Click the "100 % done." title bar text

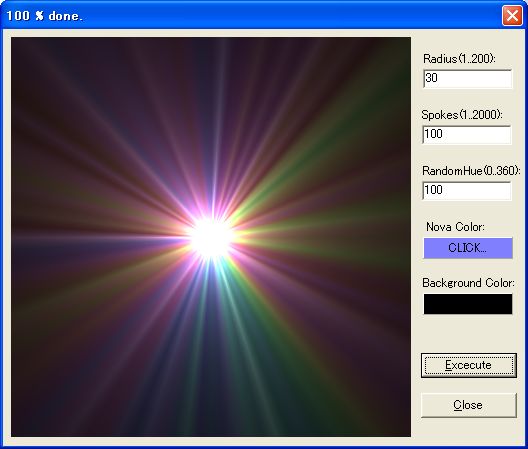pos(44,16)
